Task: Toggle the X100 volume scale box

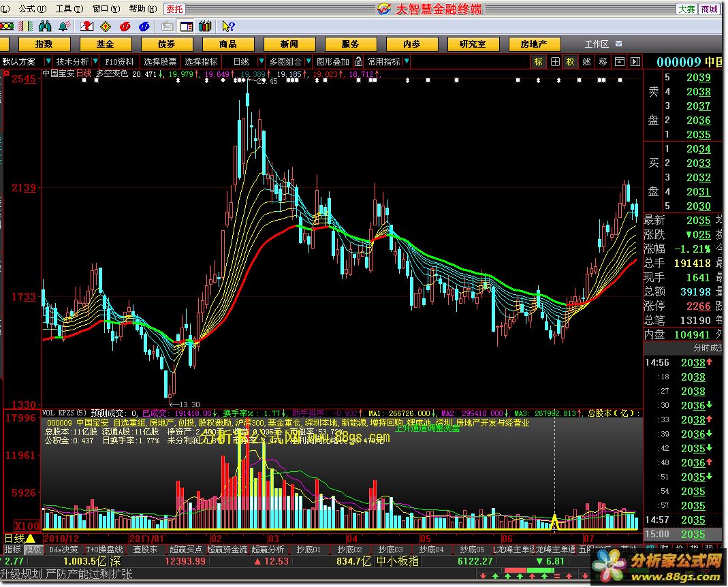Action: 27,526
